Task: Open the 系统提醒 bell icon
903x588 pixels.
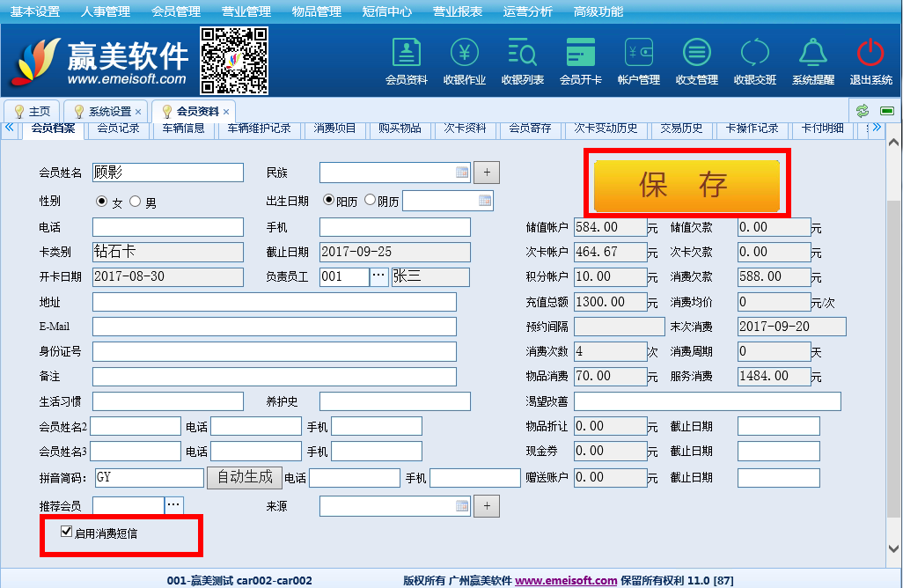Action: pyautogui.click(x=812, y=60)
